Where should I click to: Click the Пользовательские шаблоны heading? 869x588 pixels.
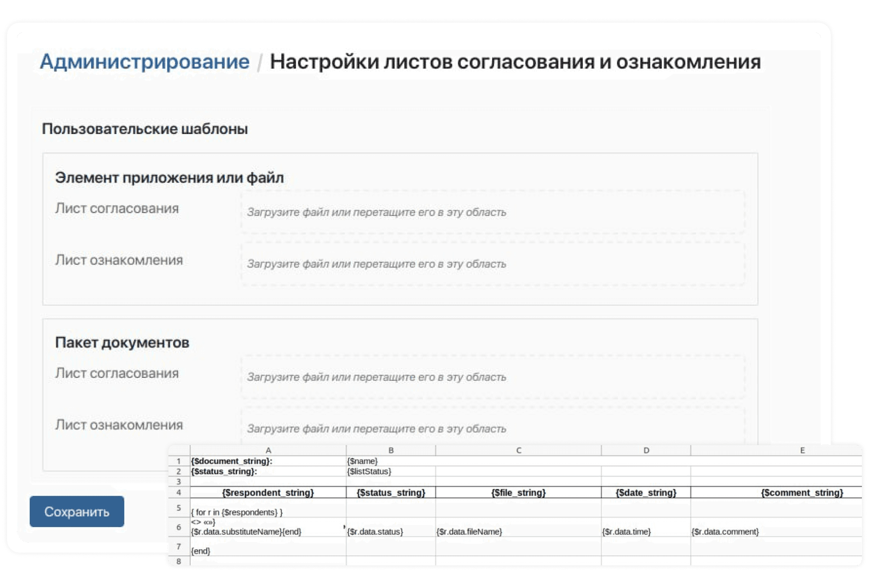point(145,129)
